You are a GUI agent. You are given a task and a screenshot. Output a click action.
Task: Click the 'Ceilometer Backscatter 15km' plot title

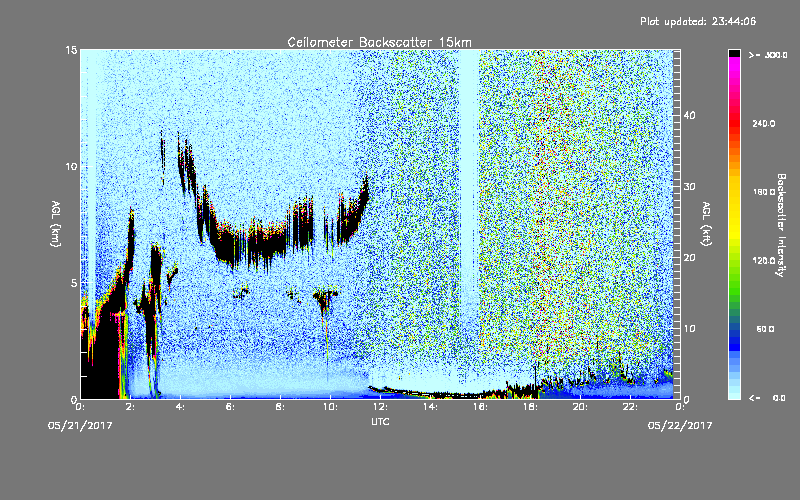[379, 42]
